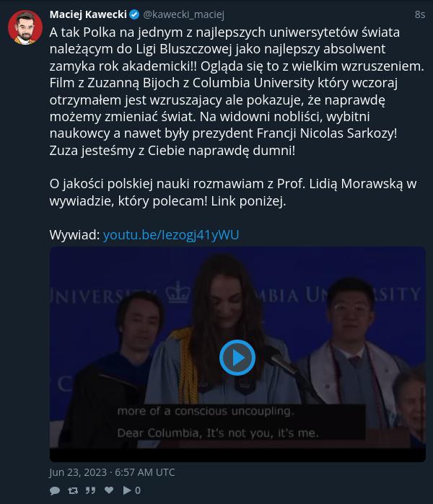433x504 pixels.
Task: Click the tweet's first paragraph text
Action: [237, 91]
